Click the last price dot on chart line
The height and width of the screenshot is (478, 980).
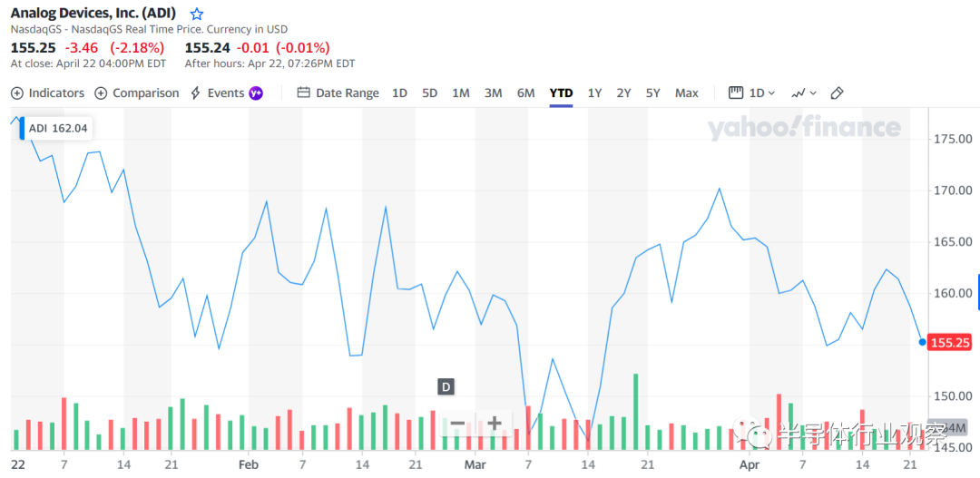[x=922, y=342]
